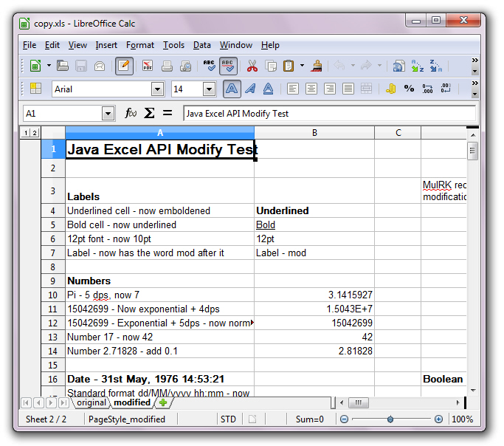This screenshot has width=504, height=446.
Task: Click the New spreadsheet icon
Action: pos(35,66)
